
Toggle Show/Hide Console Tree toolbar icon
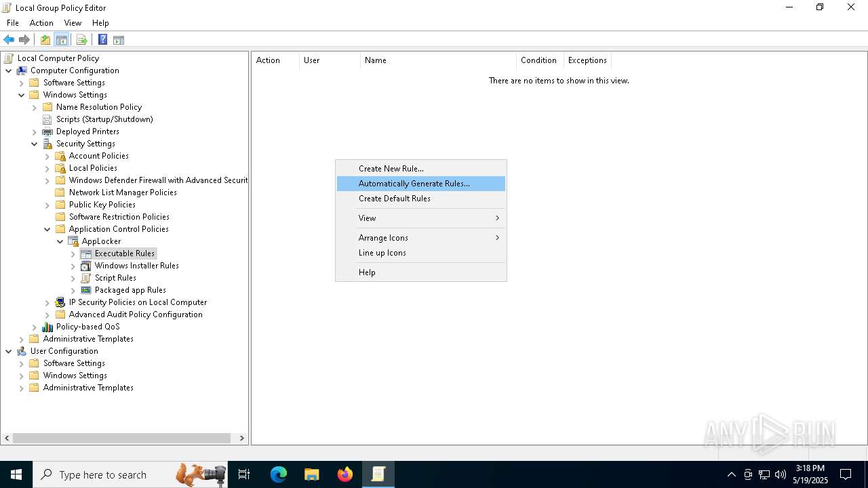pyautogui.click(x=62, y=40)
